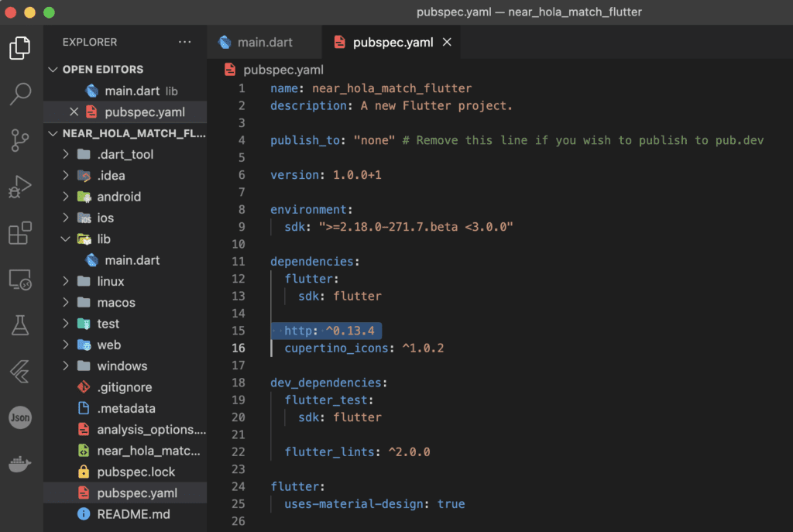Open the pubspec.lock file
The height and width of the screenshot is (532, 793).
125,472
